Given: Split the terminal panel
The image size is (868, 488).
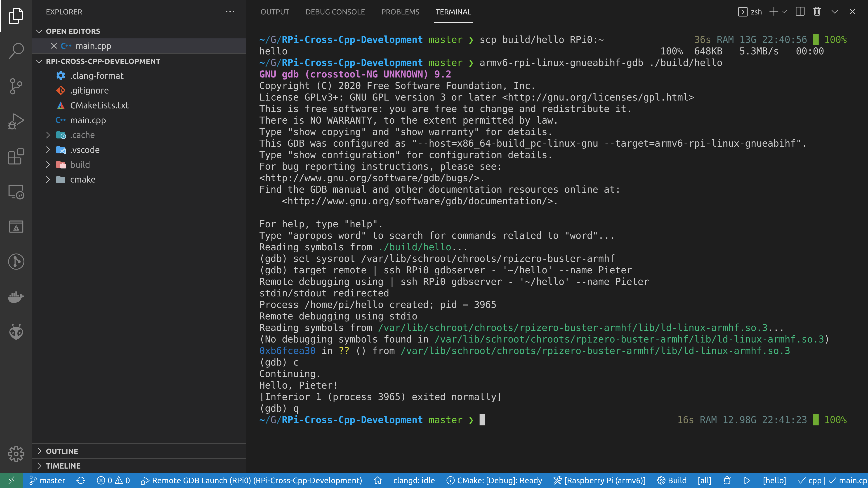Looking at the screenshot, I should tap(800, 12).
